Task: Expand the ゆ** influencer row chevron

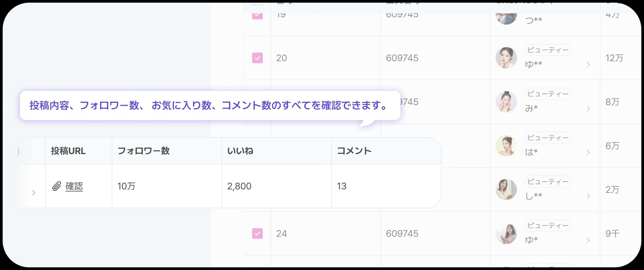Action: [x=588, y=65]
